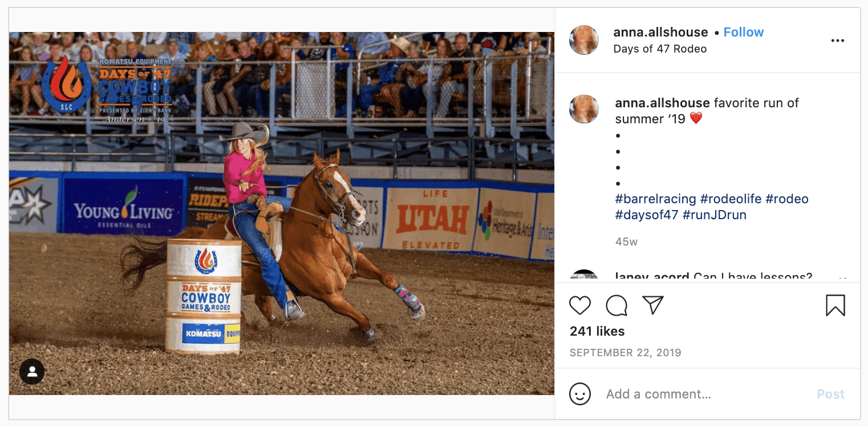Open #runJDrun hashtag

click(x=715, y=215)
